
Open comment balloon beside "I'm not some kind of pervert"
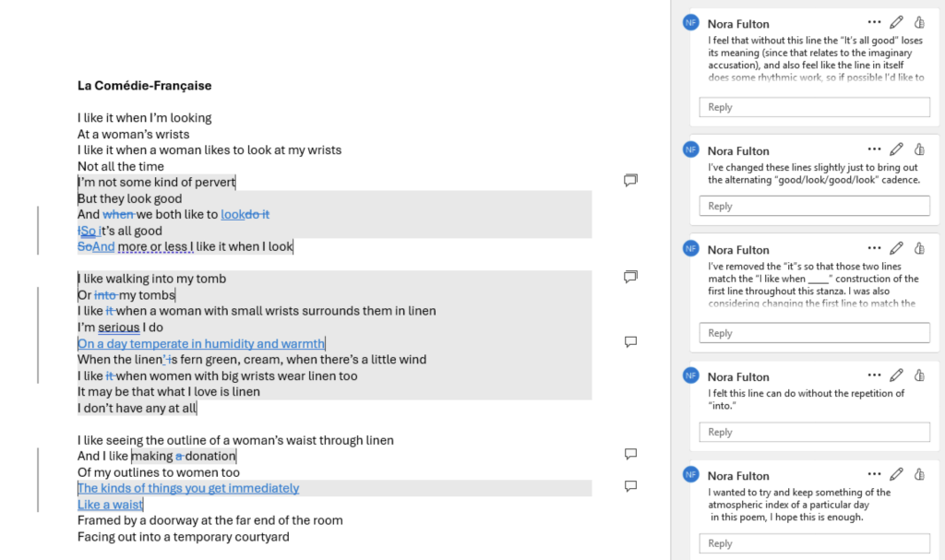tap(630, 180)
